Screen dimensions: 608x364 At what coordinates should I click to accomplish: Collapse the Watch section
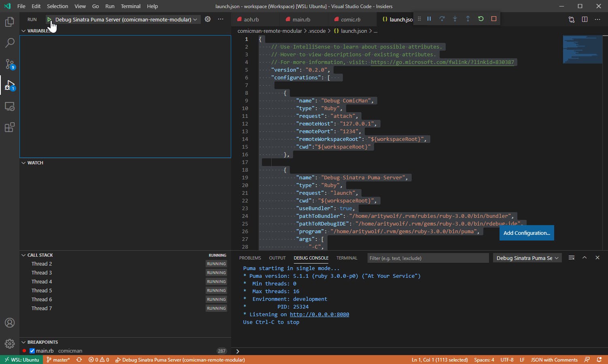click(x=23, y=163)
